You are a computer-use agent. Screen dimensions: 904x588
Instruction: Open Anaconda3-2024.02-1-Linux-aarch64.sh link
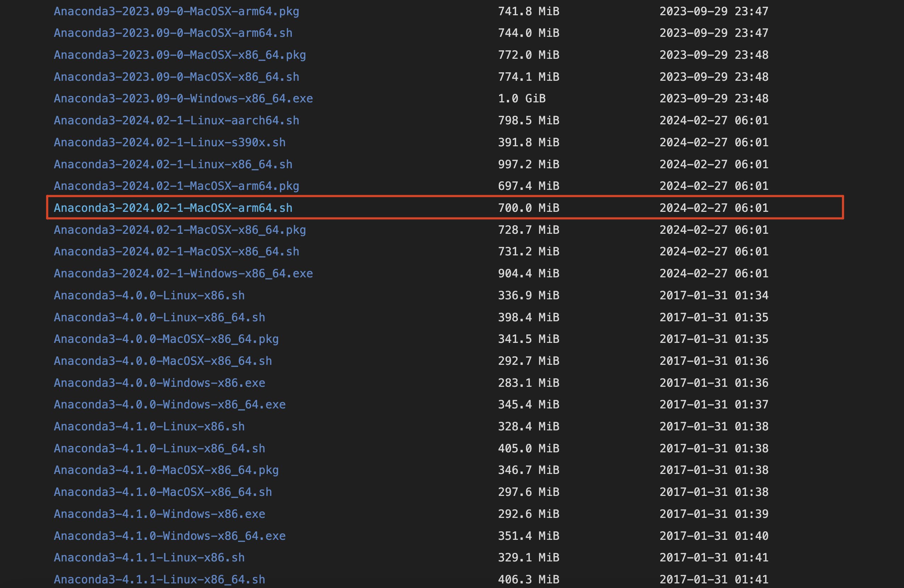click(176, 120)
